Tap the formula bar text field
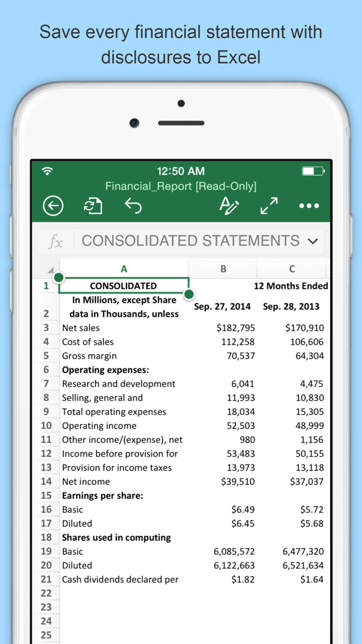Image resolution: width=362 pixels, height=644 pixels. [190, 241]
